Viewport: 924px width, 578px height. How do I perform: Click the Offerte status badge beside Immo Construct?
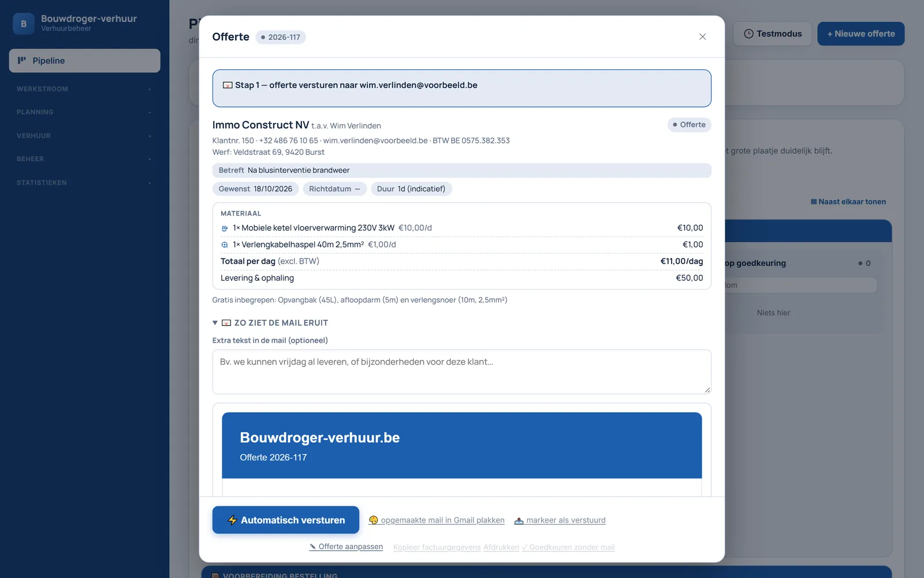click(x=690, y=125)
